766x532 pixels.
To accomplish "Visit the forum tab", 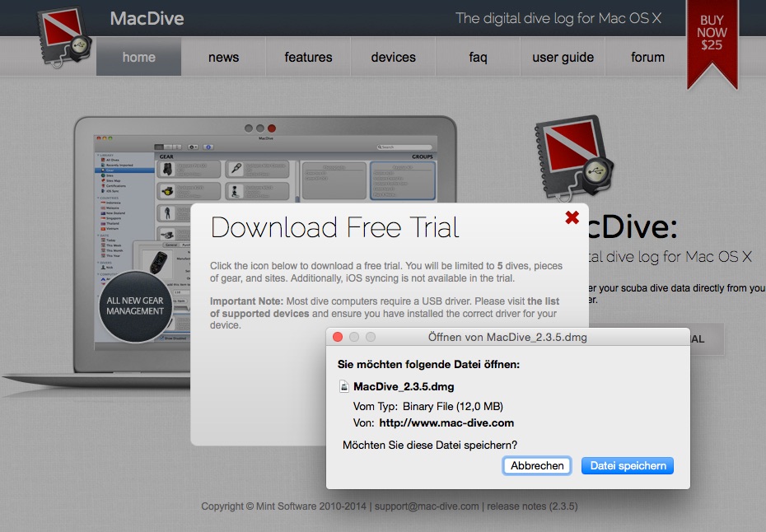I will 647,58.
